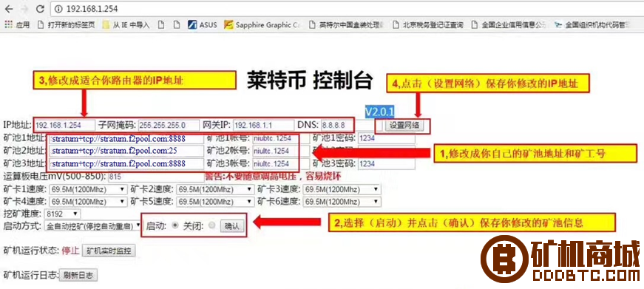This screenshot has height=289, width=644.
Task: Click the V2.0.1 version text
Action: 380,112
